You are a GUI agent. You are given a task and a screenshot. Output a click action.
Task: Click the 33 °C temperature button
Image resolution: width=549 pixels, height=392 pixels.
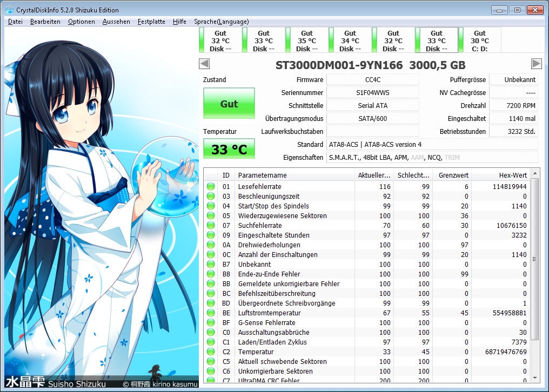pos(229,148)
